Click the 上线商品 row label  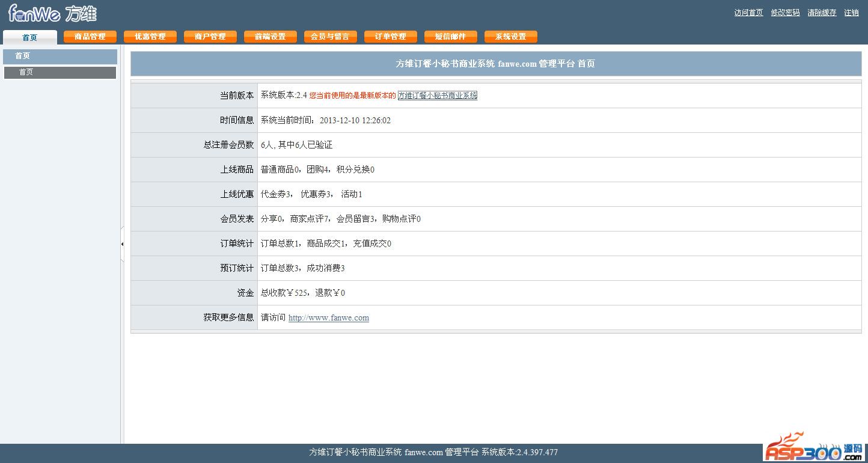pos(237,170)
